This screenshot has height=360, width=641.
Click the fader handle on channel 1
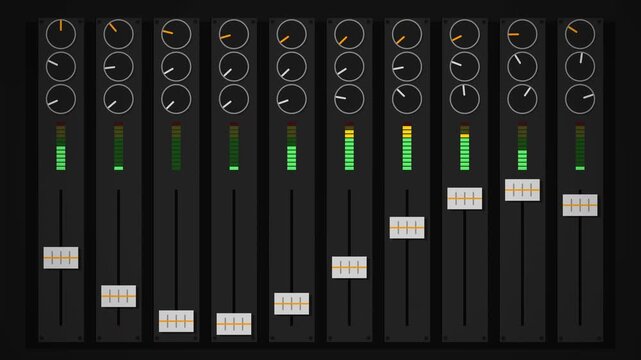click(x=61, y=258)
